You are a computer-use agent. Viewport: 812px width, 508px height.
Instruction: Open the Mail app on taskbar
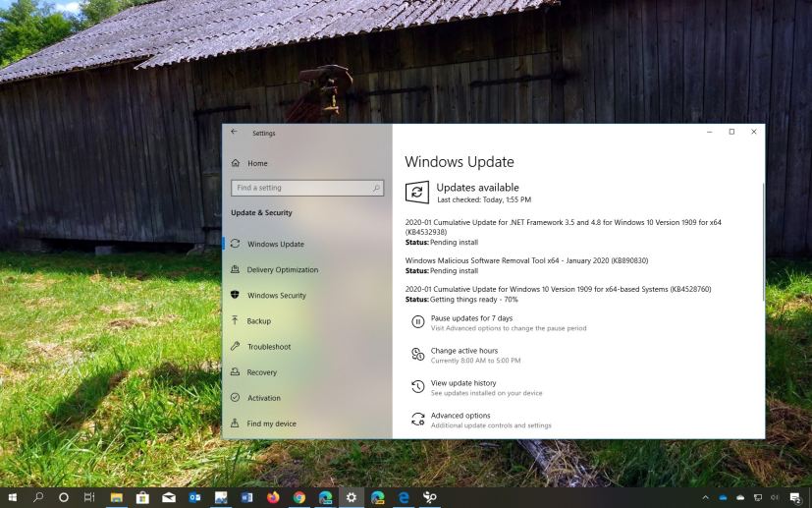[x=169, y=497]
